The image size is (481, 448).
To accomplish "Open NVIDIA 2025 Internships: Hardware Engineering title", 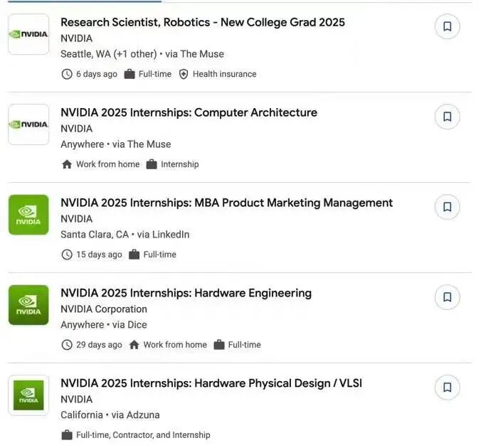I will click(186, 293).
